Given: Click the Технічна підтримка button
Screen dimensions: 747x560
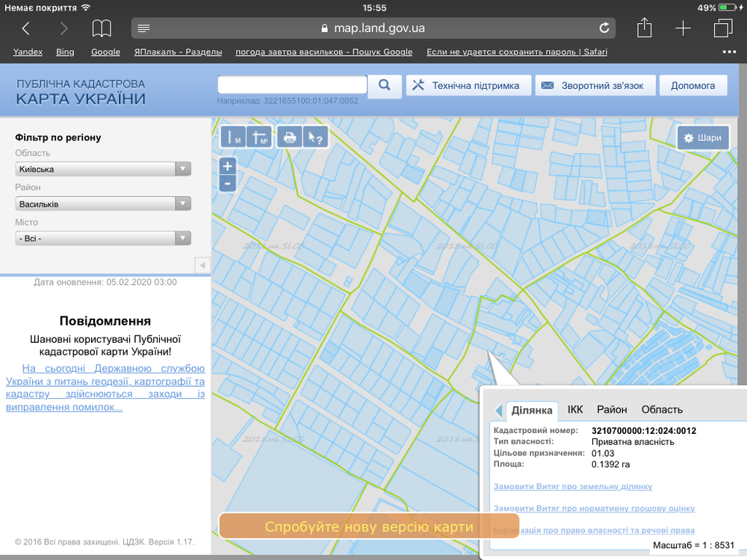Looking at the screenshot, I should click(x=468, y=85).
